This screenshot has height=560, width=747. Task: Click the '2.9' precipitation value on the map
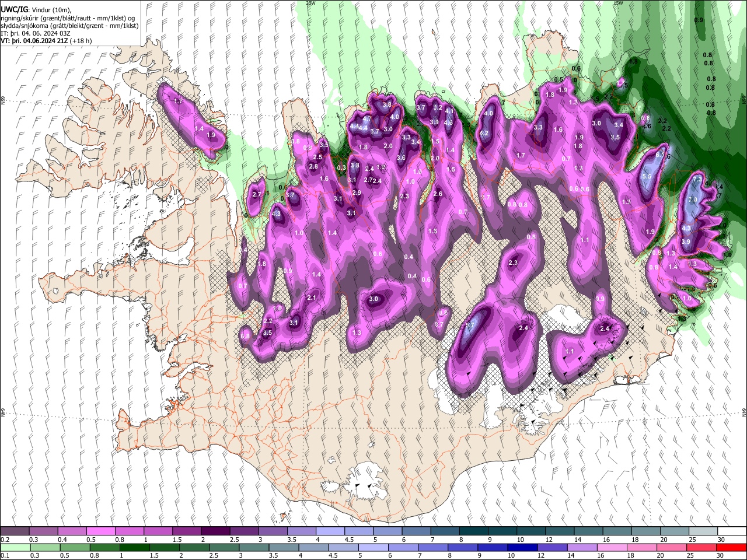[357, 192]
